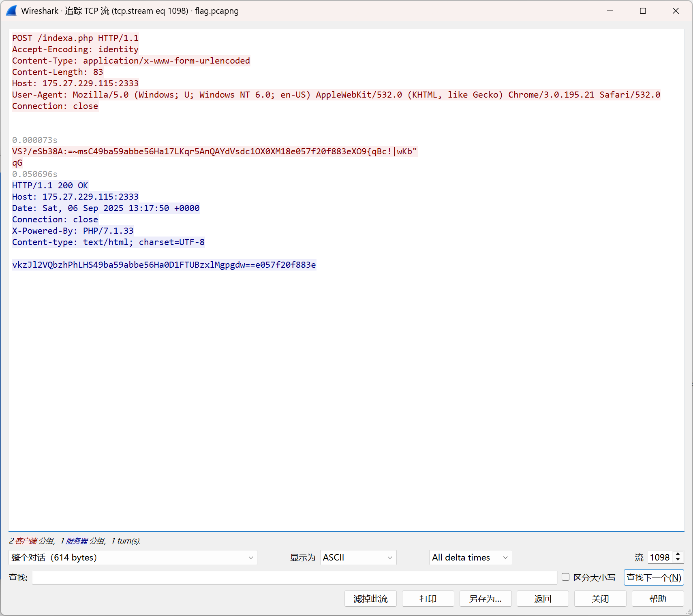Image resolution: width=693 pixels, height=616 pixels.
Task: Click the 查找下一个(N) find next button
Action: tap(654, 578)
